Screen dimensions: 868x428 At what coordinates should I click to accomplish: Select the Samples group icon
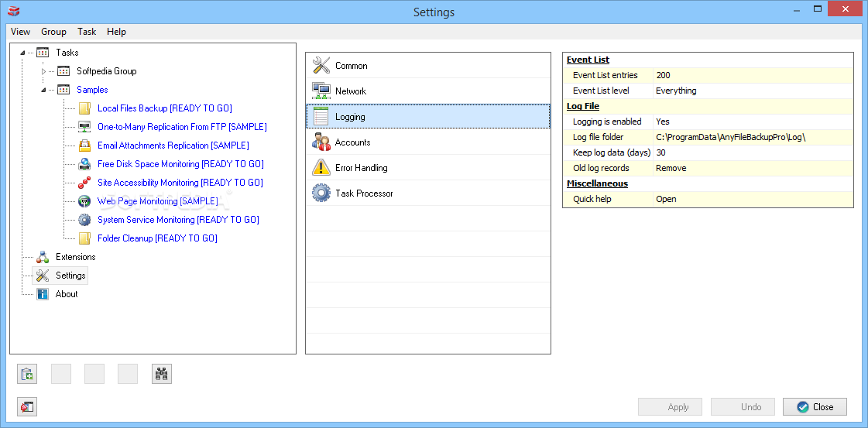click(63, 90)
